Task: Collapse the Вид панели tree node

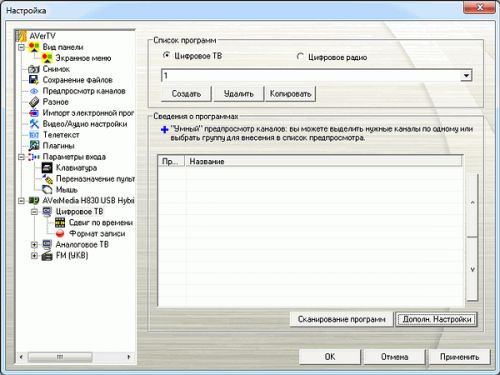Action: [x=21, y=47]
